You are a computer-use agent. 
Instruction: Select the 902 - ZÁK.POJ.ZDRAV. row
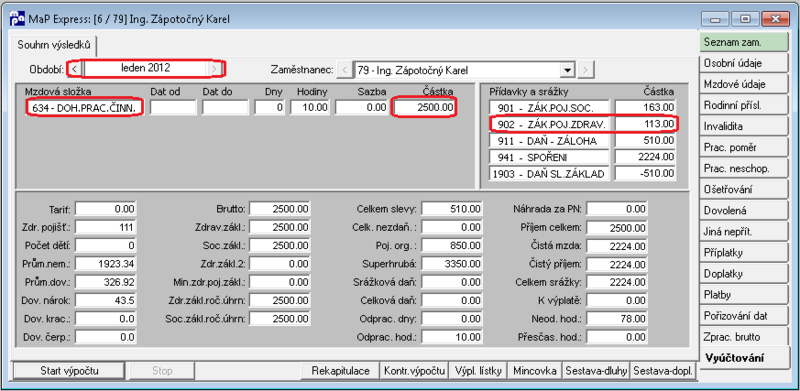click(x=583, y=125)
